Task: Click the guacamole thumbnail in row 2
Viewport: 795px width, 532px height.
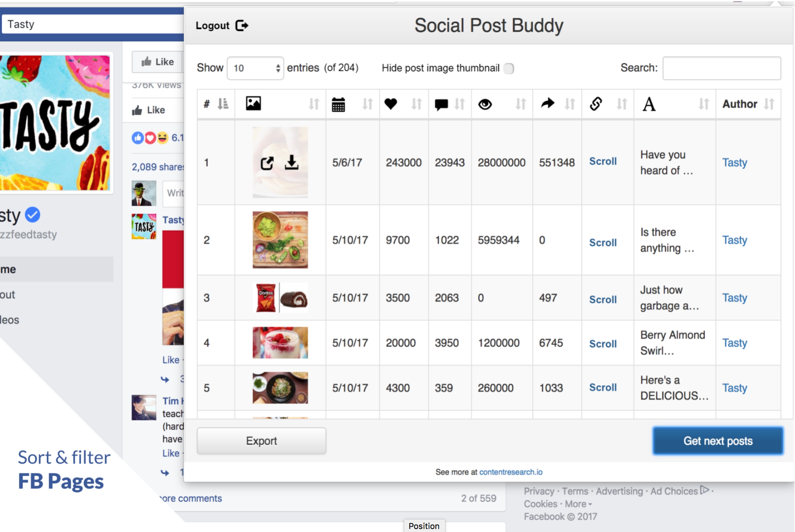Action: [x=280, y=240]
